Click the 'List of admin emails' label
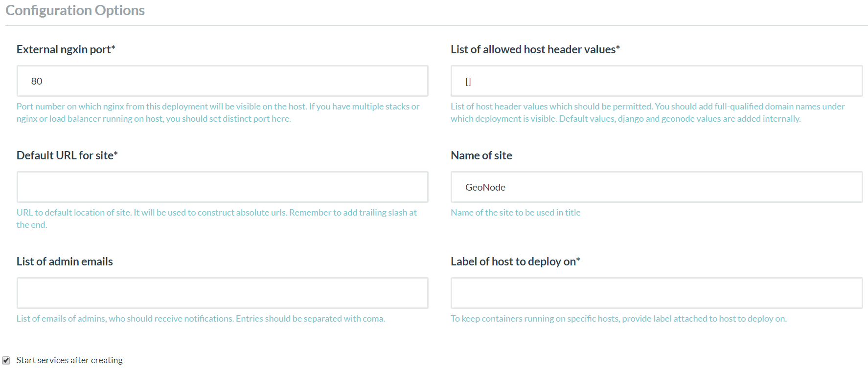This screenshot has height=370, width=868. (65, 261)
